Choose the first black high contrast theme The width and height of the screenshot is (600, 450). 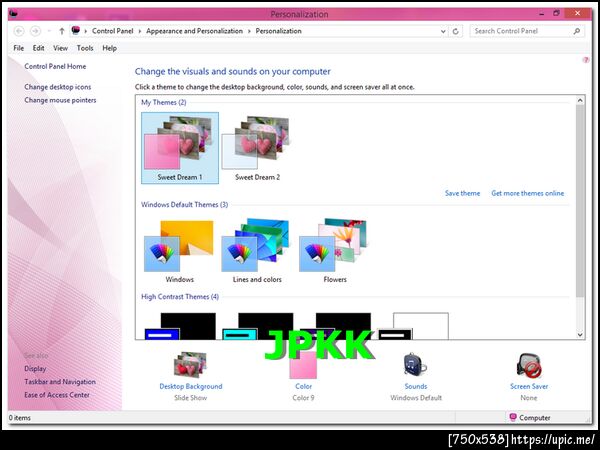pyautogui.click(x=180, y=326)
